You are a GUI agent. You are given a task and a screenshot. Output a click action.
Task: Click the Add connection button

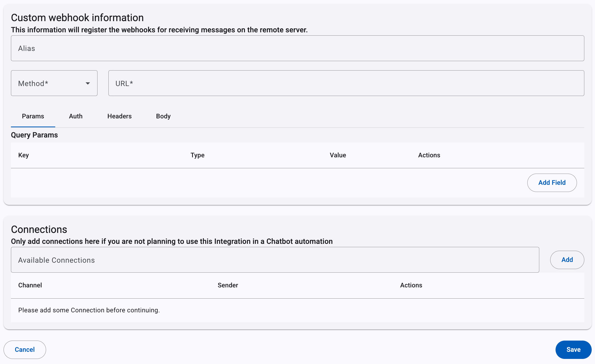(567, 260)
